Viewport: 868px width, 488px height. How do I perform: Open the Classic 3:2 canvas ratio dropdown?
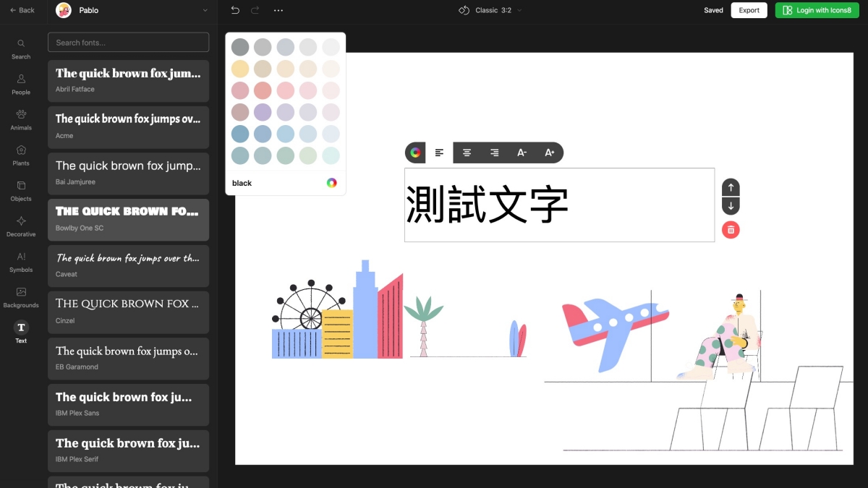(490, 10)
